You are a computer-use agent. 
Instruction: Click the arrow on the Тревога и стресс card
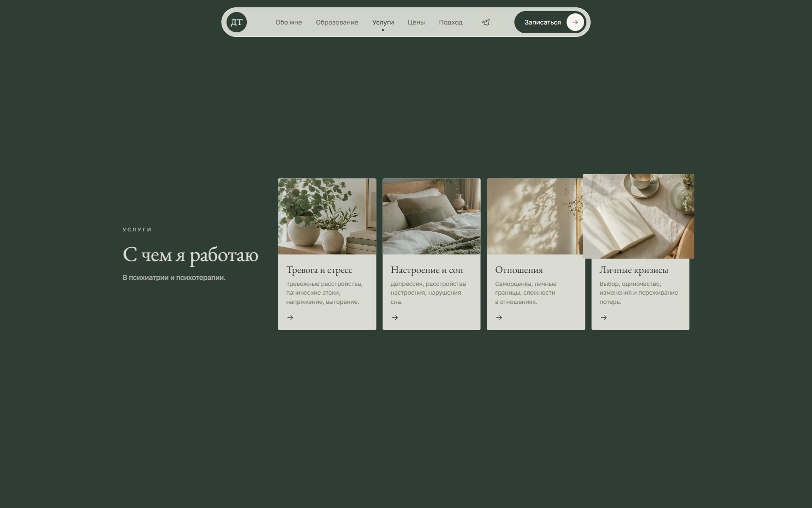[x=290, y=318]
